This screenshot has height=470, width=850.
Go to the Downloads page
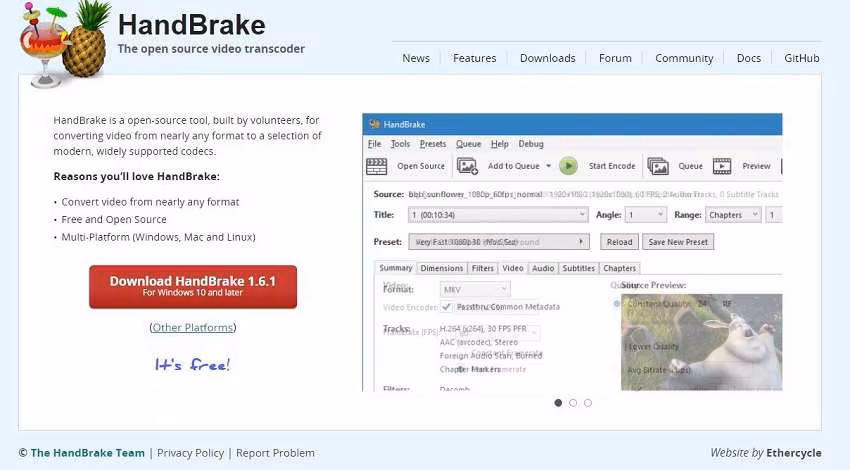click(x=548, y=58)
